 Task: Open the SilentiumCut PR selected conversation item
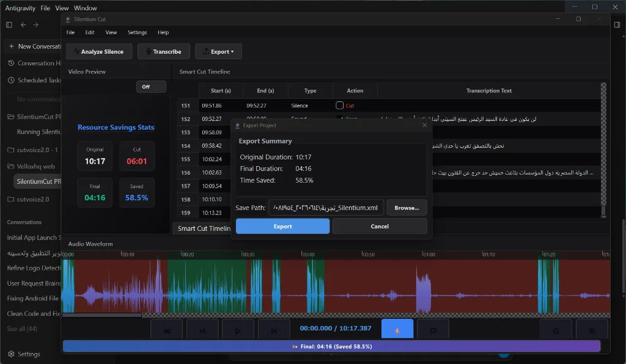tap(37, 181)
